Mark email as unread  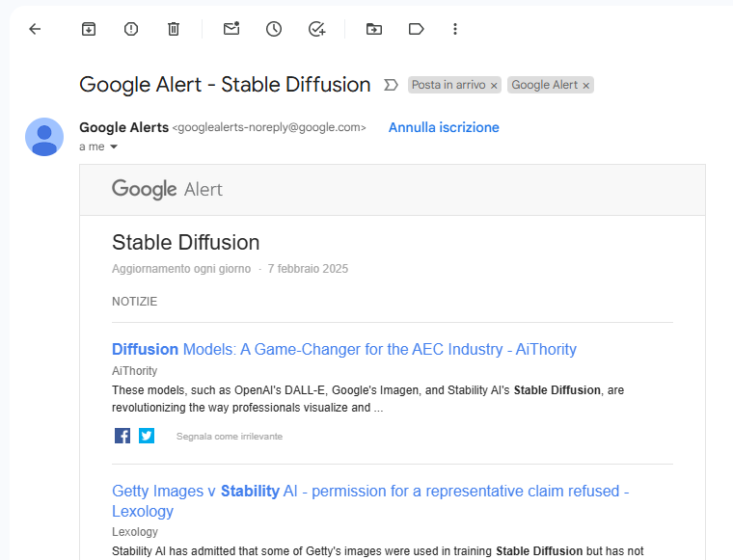point(231,29)
